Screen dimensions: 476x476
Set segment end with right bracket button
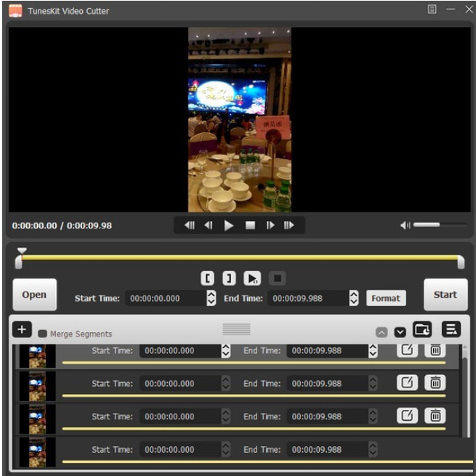point(229,278)
